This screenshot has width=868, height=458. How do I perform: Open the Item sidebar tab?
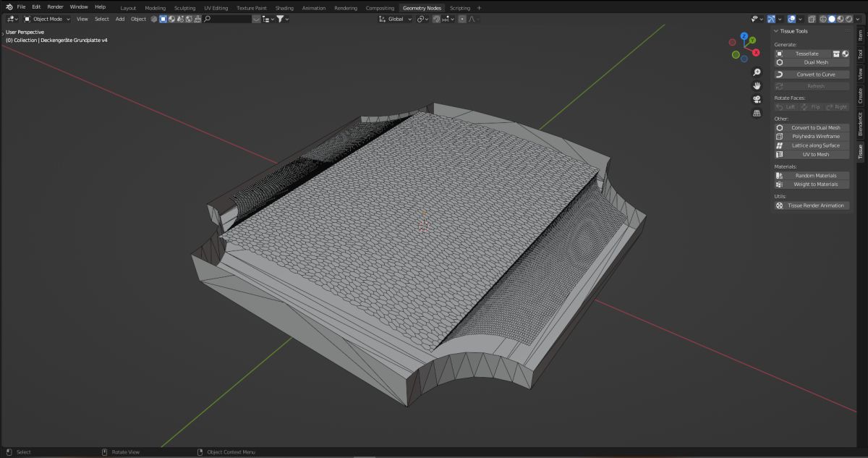[860, 35]
